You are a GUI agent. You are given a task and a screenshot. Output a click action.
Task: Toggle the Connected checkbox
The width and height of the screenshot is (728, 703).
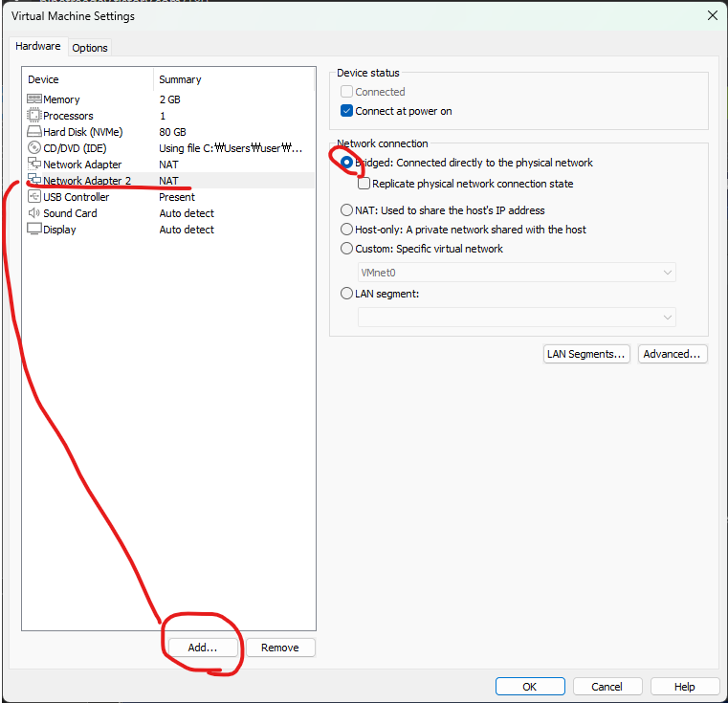(346, 92)
